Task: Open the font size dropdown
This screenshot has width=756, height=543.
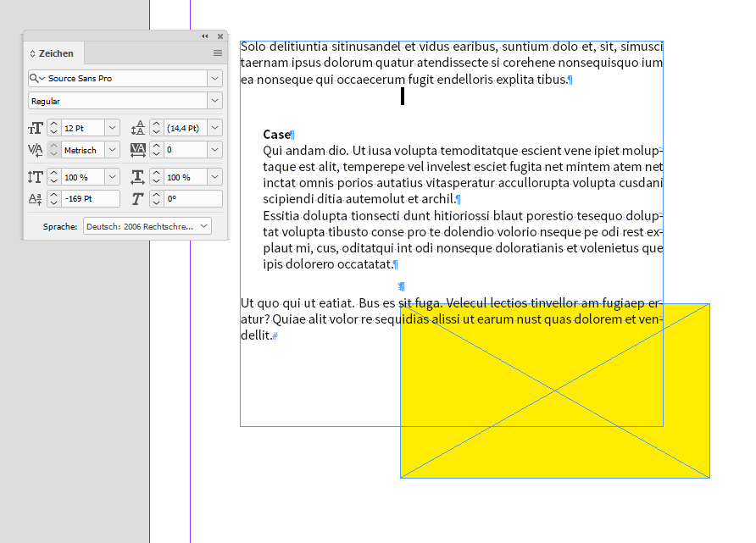Action: [x=113, y=128]
